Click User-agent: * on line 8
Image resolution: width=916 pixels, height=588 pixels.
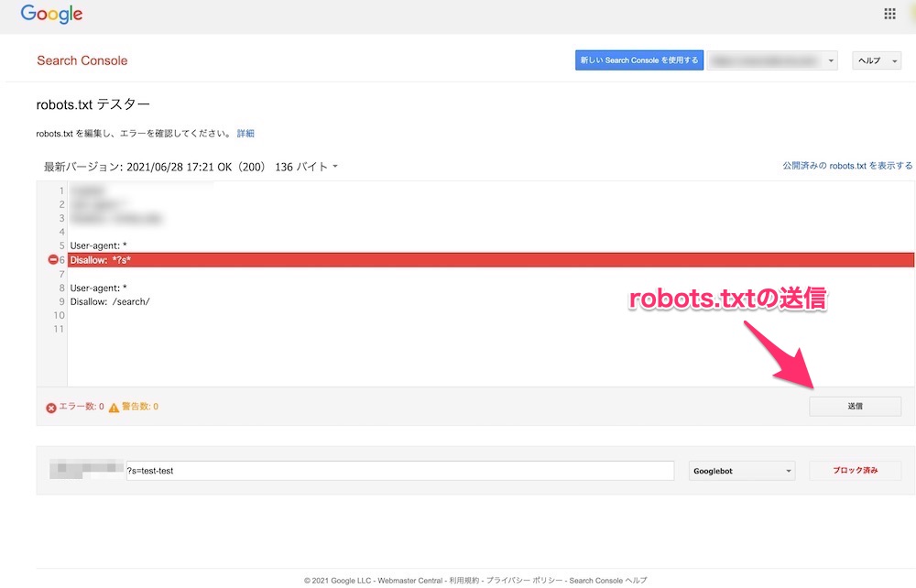point(98,288)
